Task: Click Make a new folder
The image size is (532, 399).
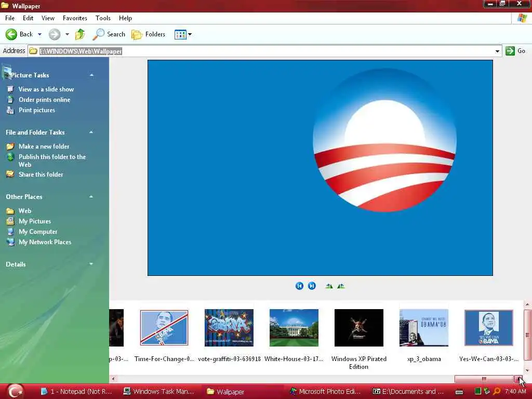Action: click(x=44, y=147)
